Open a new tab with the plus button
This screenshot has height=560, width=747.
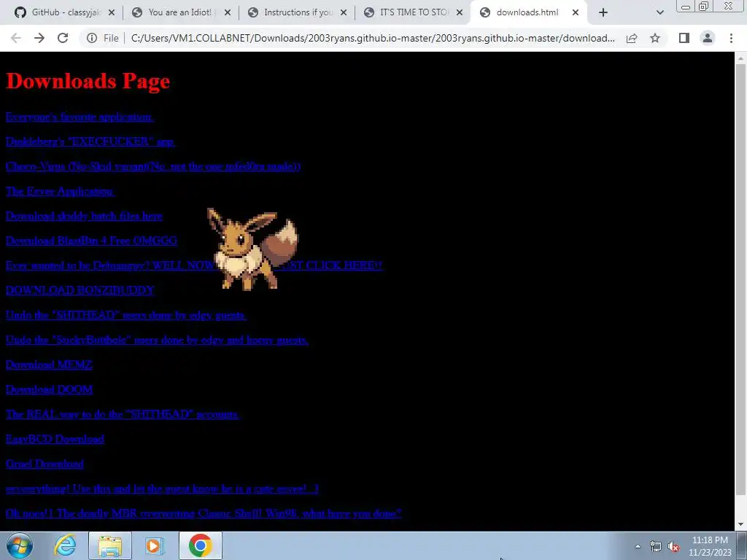(x=603, y=12)
